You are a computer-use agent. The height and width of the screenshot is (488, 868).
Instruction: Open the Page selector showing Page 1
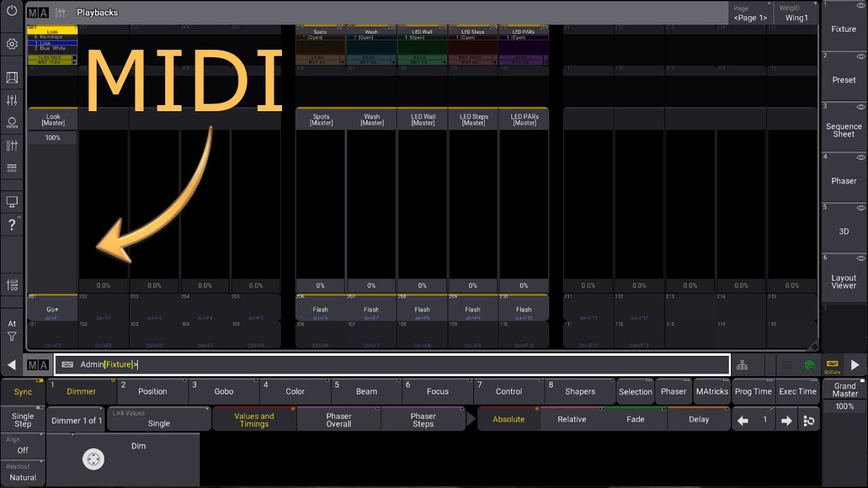point(751,13)
